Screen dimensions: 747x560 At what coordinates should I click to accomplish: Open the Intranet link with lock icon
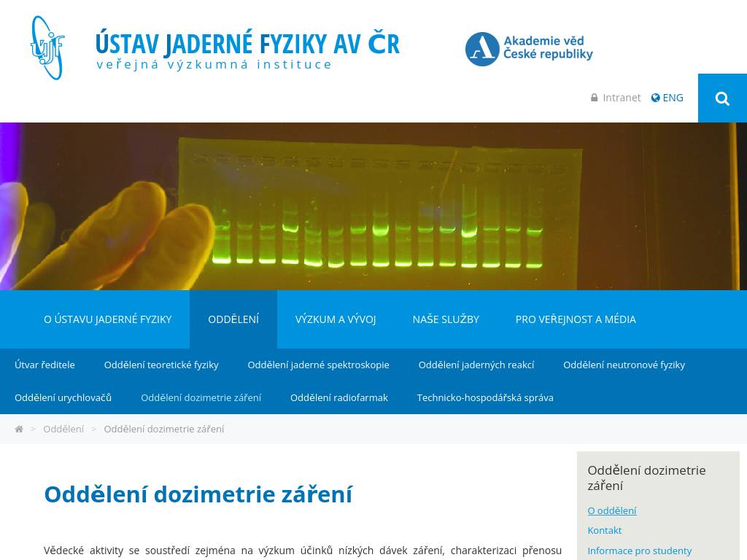[x=616, y=98]
